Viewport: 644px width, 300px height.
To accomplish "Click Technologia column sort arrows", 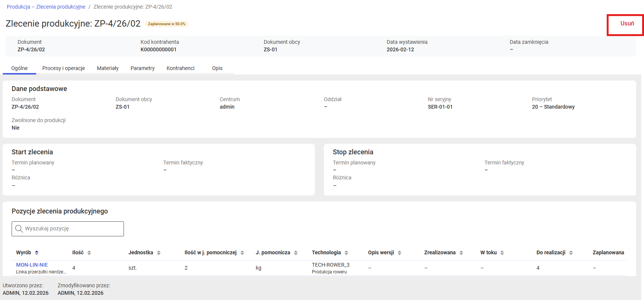I will 346,253.
